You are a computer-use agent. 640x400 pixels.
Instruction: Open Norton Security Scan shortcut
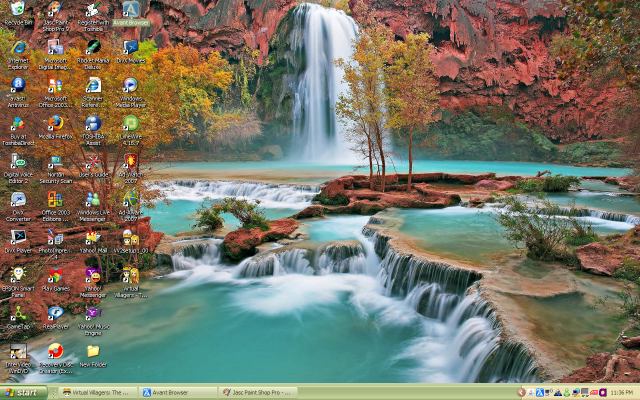(55, 162)
